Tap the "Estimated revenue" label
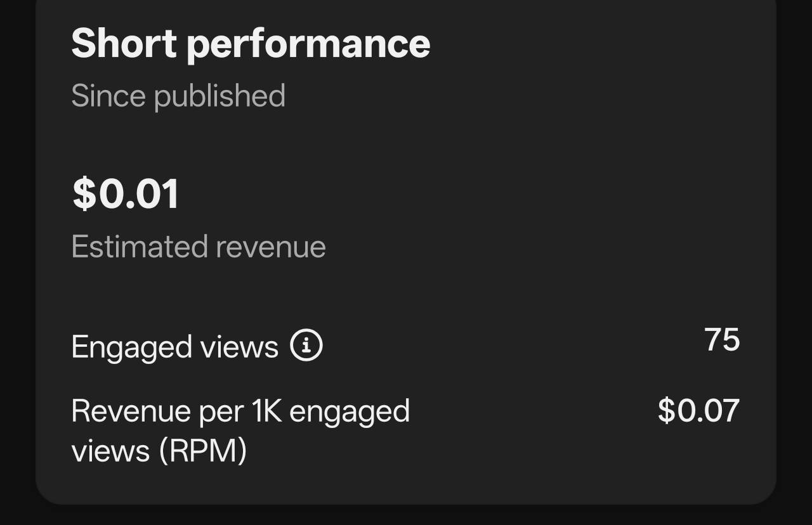This screenshot has width=812, height=525. [199, 247]
